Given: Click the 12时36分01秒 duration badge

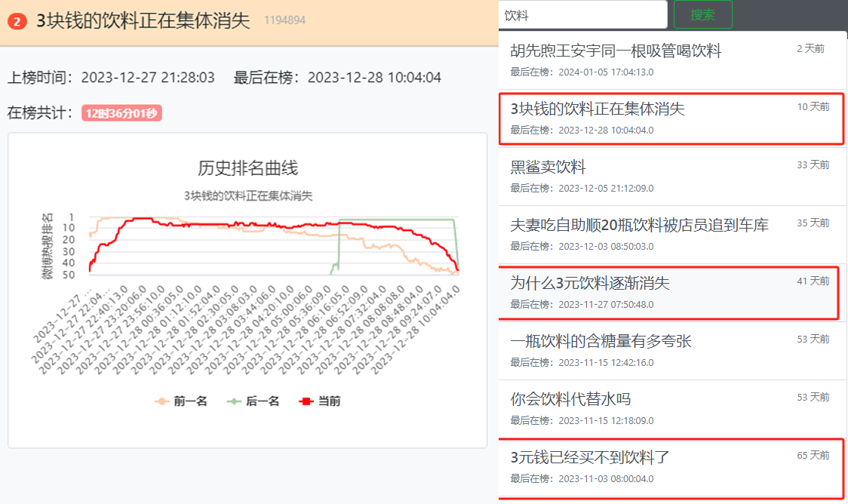Looking at the screenshot, I should [121, 113].
